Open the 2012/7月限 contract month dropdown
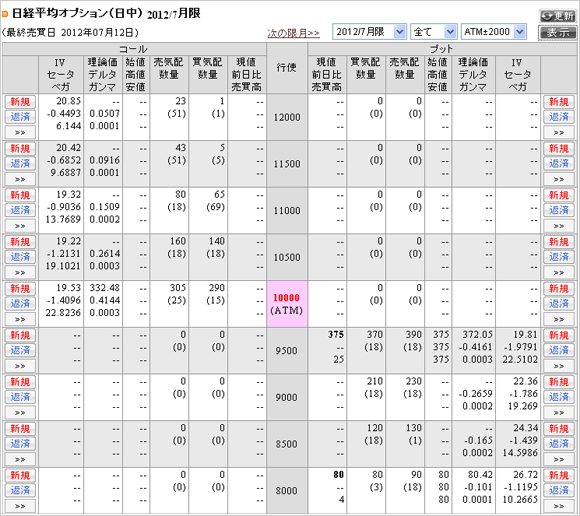Screen dimensions: 580x516 370,32
